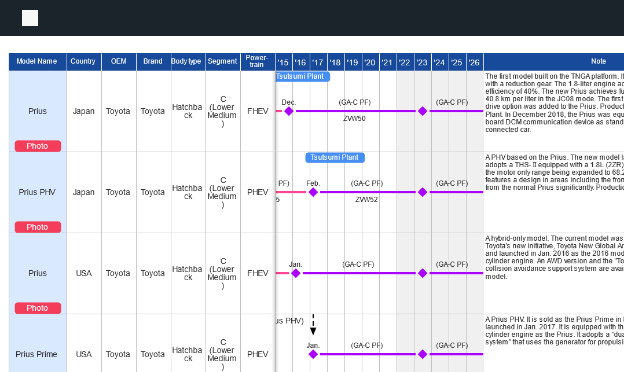Click the '20 year column header

click(x=370, y=62)
